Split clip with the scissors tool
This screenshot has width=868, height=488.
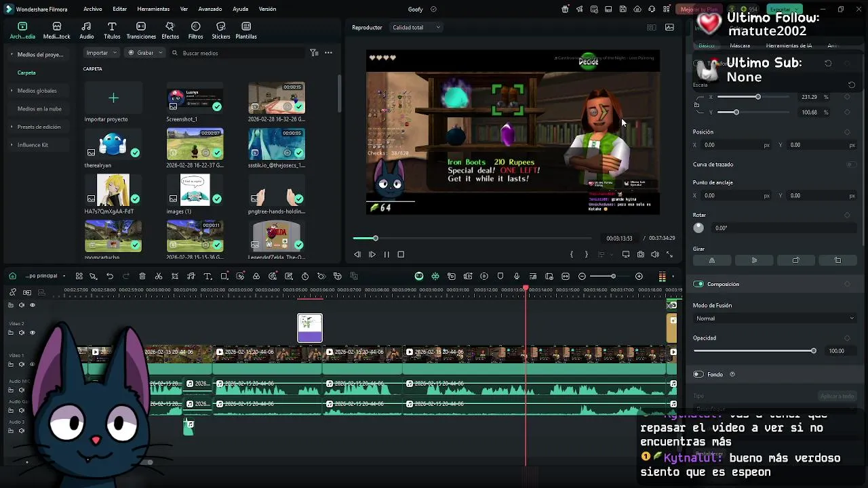159,277
